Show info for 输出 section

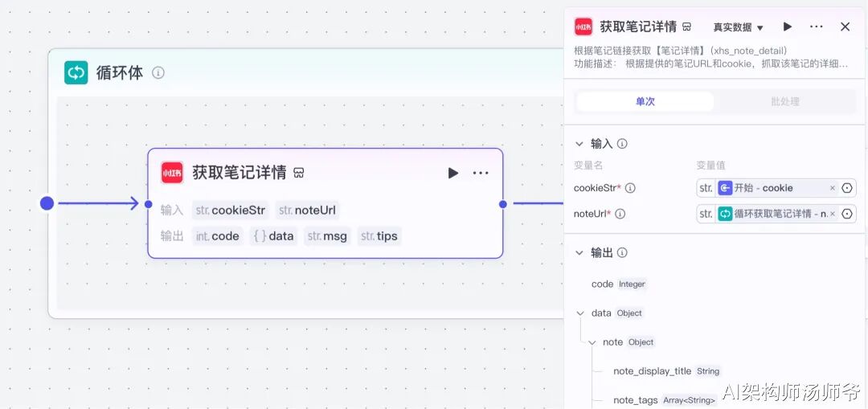point(622,253)
